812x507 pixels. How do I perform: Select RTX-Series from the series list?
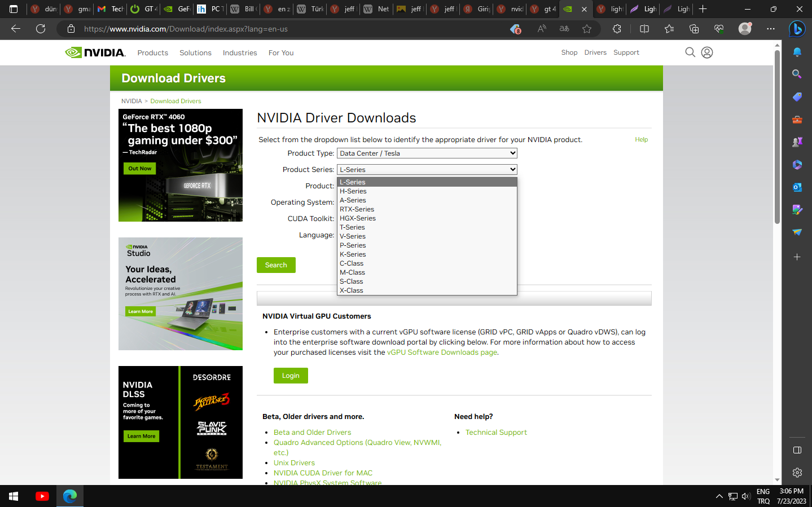pos(357,209)
